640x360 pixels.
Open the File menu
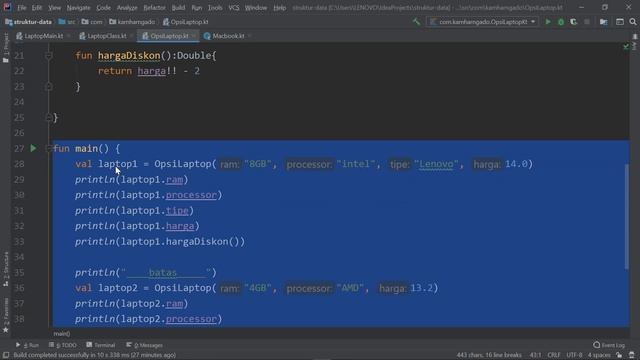pyautogui.click(x=22, y=7)
